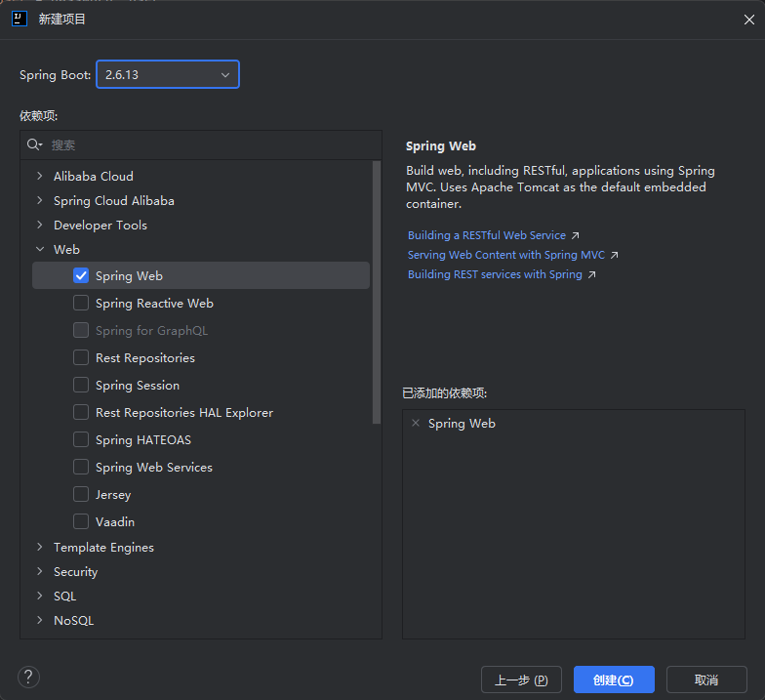
Task: Click the 依赖项 label
Action: click(x=39, y=115)
